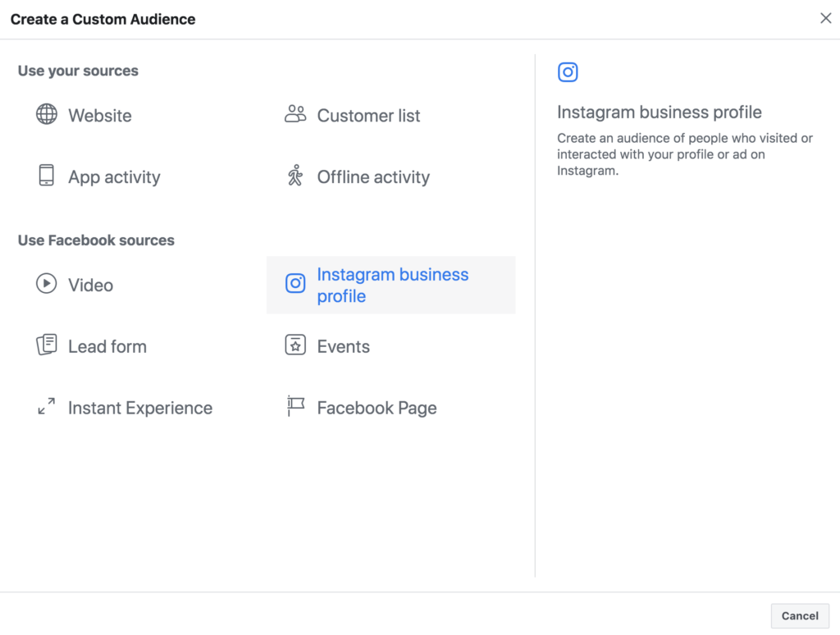This screenshot has width=840, height=635.
Task: Click the 'Instagram business profile' panel title
Action: (x=660, y=112)
